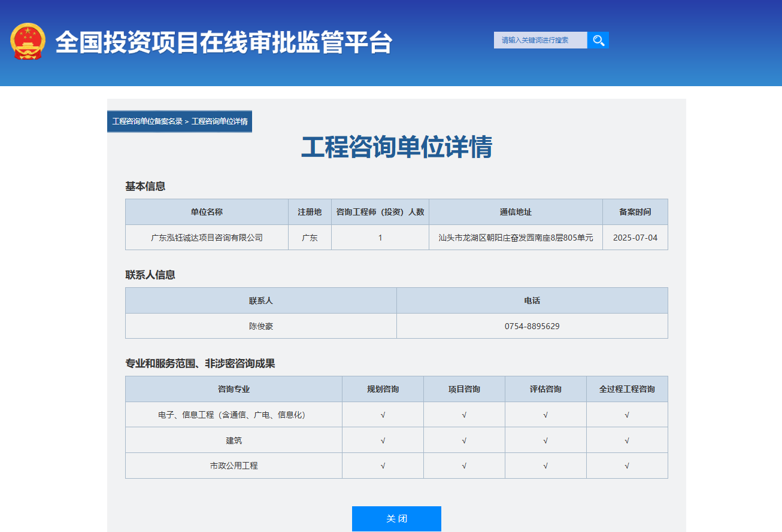This screenshot has width=782, height=532.
Task: Select the 备案时间 column header
Action: tap(635, 211)
